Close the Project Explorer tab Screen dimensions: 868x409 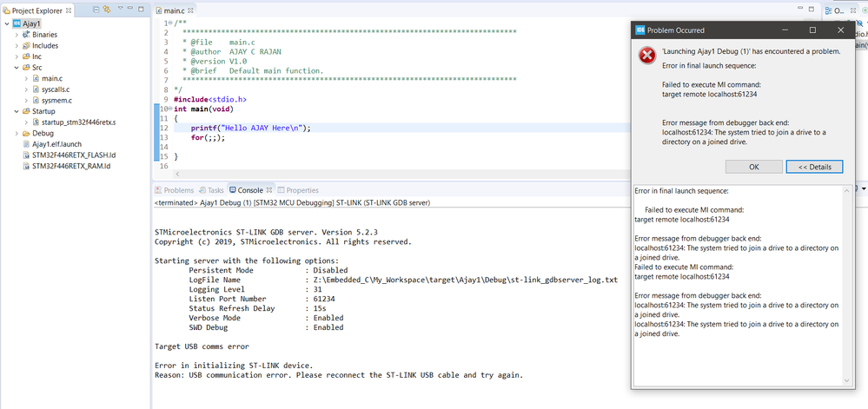pos(69,10)
